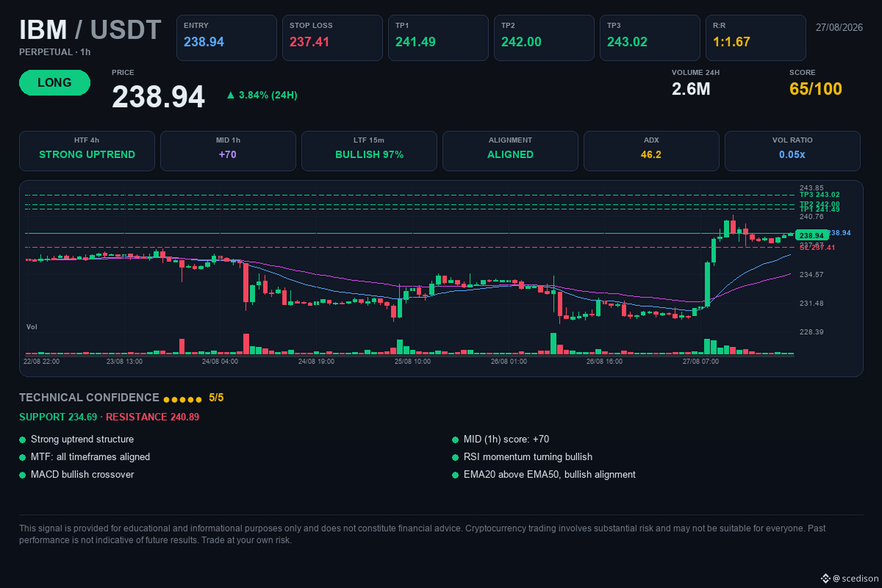This screenshot has height=588, width=882.
Task: Select the PERPETUAL · 1h subtitle
Action: 55,52
